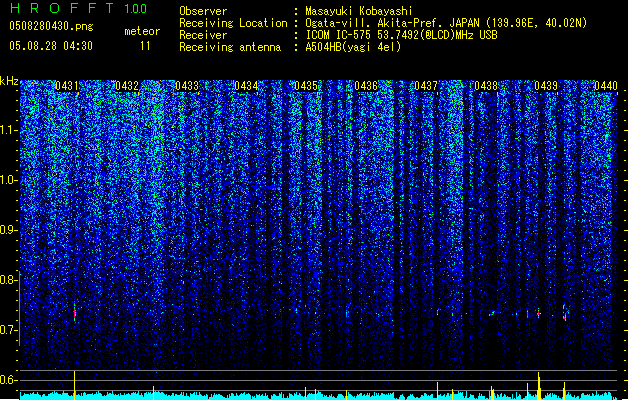The height and width of the screenshot is (400, 629).
Task: Click the 0.6 kHz axis label
Action: pos(8,380)
